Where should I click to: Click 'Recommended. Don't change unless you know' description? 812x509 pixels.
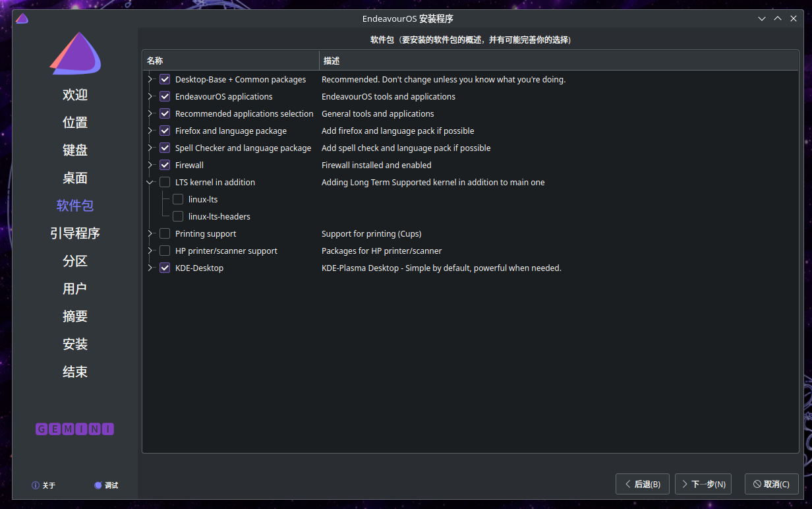click(x=444, y=79)
